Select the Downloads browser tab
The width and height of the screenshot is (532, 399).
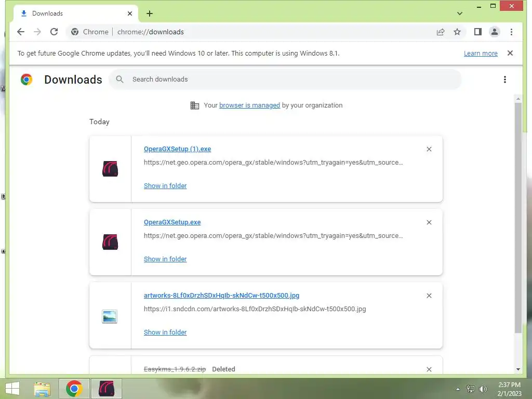[76, 14]
